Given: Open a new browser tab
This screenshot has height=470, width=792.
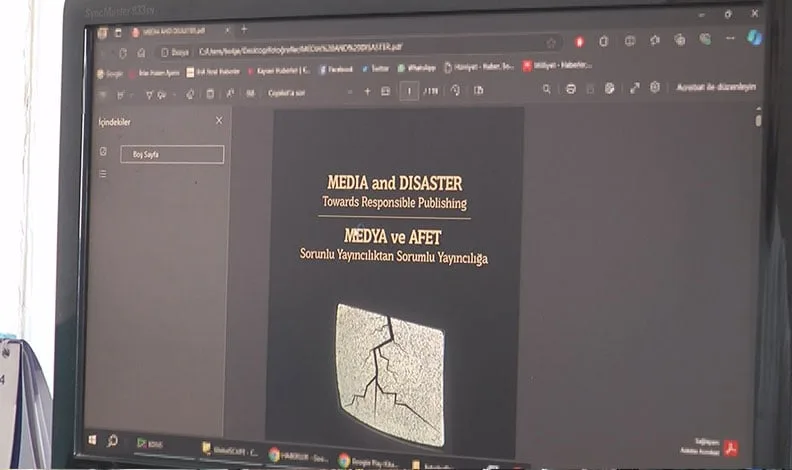Looking at the screenshot, I should tap(244, 29).
